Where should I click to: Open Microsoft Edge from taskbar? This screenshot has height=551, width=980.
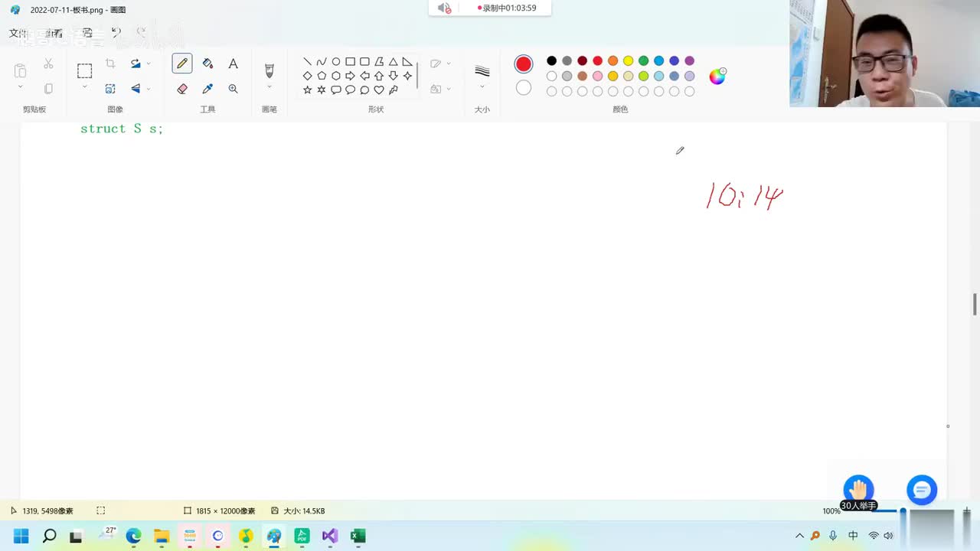point(133,536)
